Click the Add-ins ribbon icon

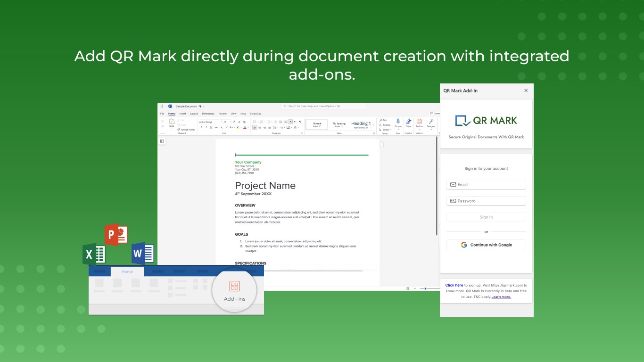point(419,121)
